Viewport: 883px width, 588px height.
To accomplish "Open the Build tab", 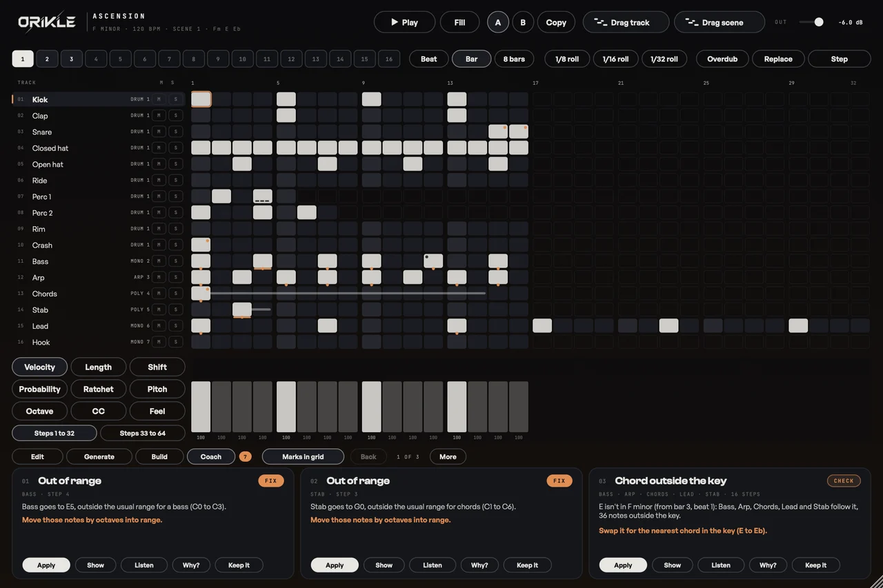I will point(159,456).
